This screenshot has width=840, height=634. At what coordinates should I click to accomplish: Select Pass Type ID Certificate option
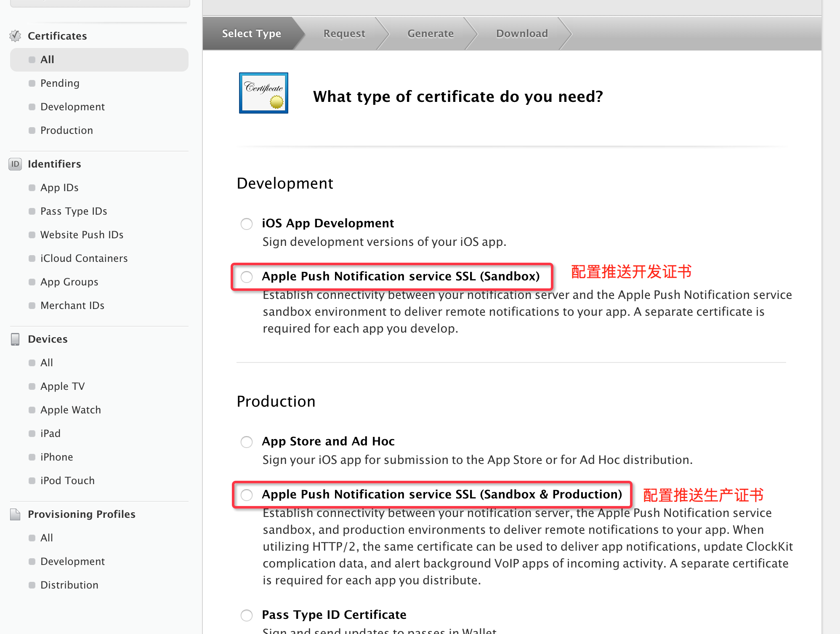(x=247, y=615)
